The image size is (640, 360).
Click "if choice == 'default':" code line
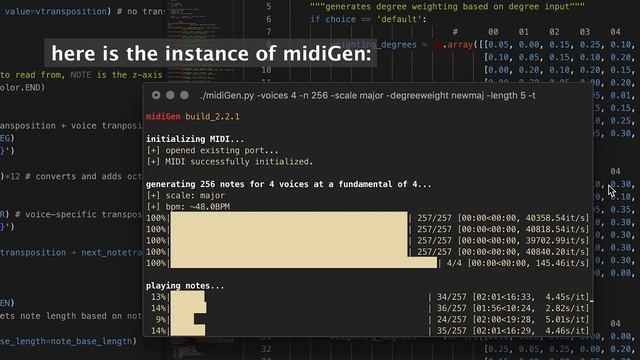pyautogui.click(x=369, y=19)
